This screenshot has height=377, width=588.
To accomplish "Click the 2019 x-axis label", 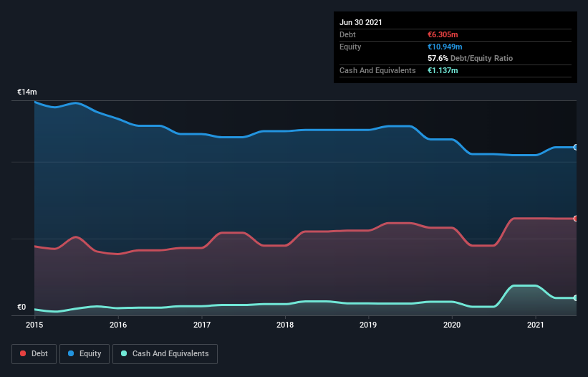I will [x=368, y=325].
